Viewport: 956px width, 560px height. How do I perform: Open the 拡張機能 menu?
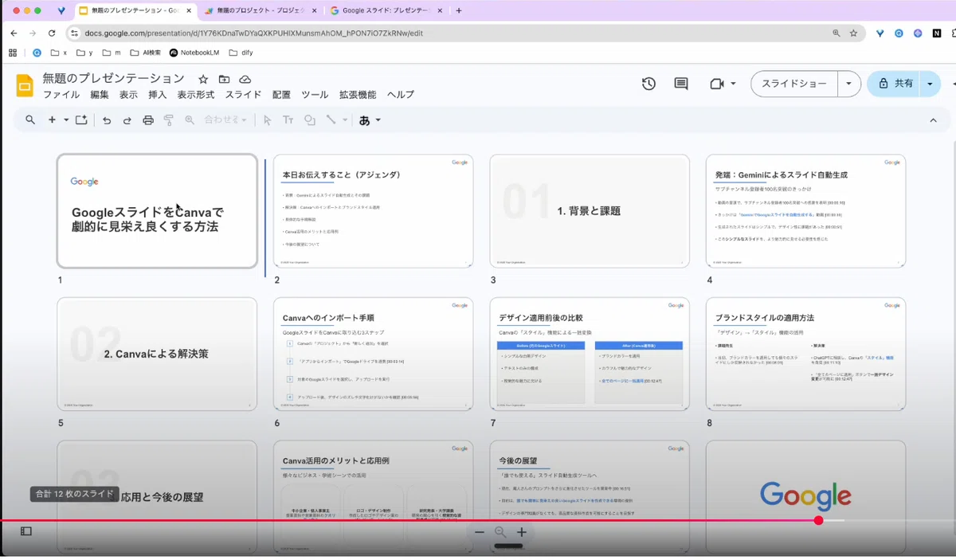pyautogui.click(x=358, y=95)
